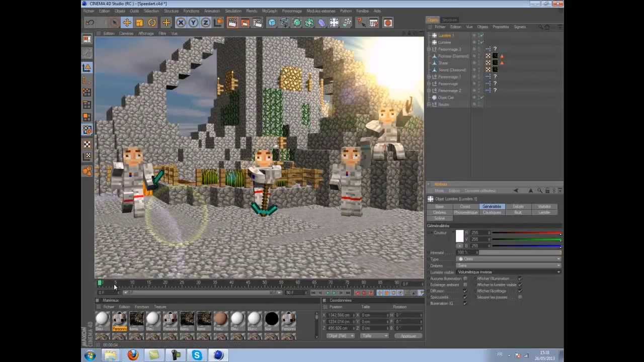This screenshot has height=362, width=644.
Task: Select the live selection arrow tool
Action: coord(114,23)
